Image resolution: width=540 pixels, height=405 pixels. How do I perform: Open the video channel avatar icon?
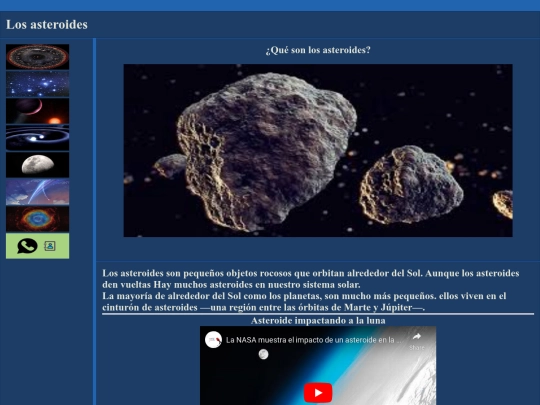click(214, 340)
